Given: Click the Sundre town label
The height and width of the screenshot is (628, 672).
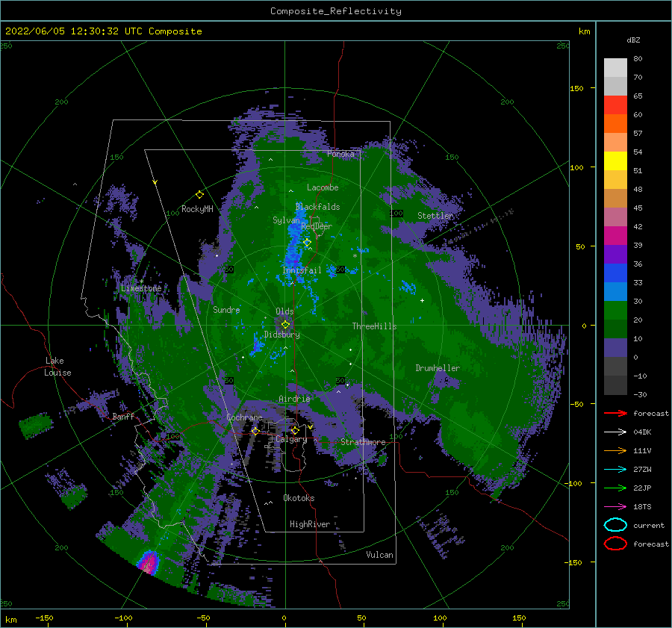Looking at the screenshot, I should tap(226, 310).
